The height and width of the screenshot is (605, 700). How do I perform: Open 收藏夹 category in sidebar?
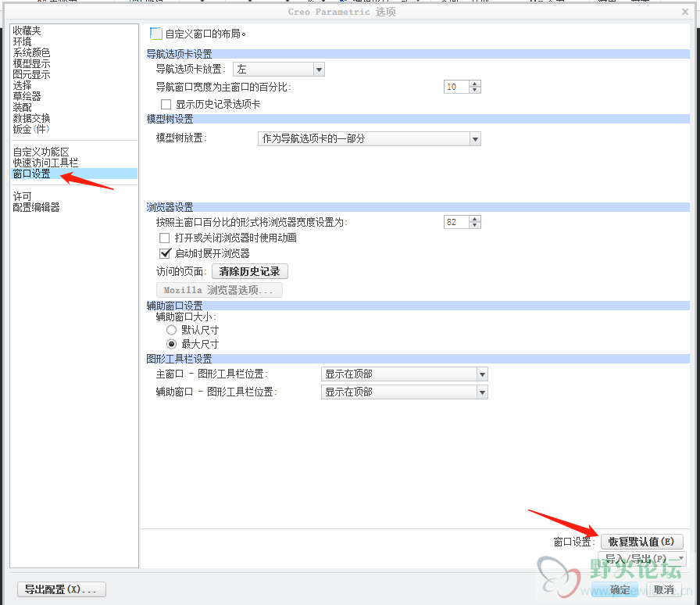pos(27,30)
